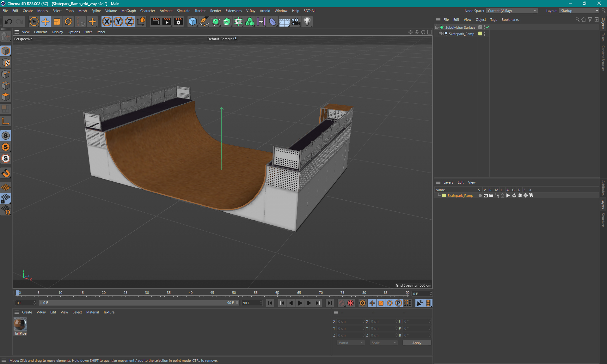
Task: Click Render View clapperboard icon
Action: tap(155, 21)
